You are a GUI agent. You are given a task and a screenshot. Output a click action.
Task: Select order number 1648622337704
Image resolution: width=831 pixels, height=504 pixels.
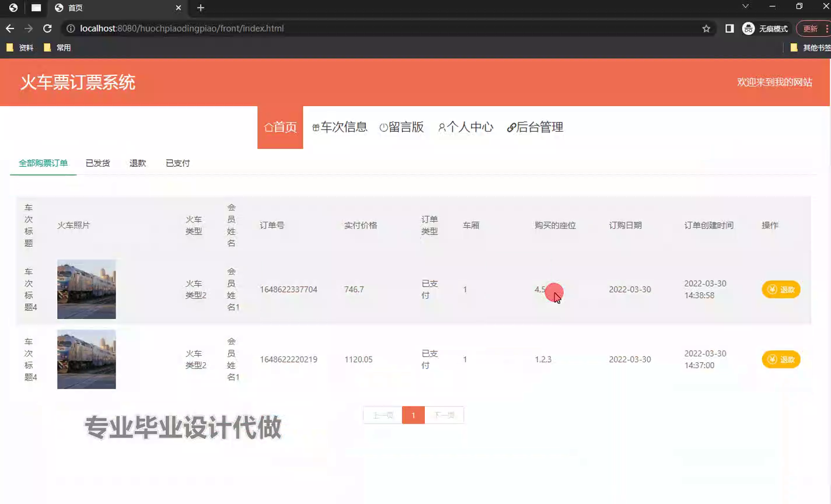coord(288,289)
